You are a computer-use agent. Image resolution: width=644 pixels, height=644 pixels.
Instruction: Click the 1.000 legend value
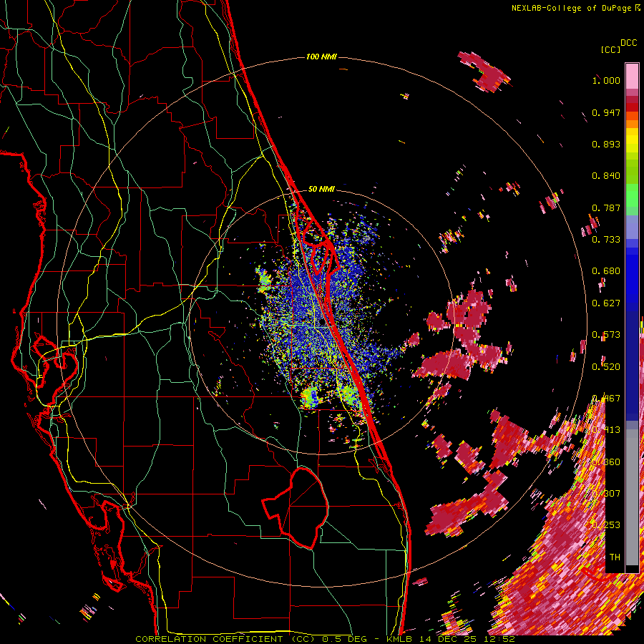pos(606,80)
